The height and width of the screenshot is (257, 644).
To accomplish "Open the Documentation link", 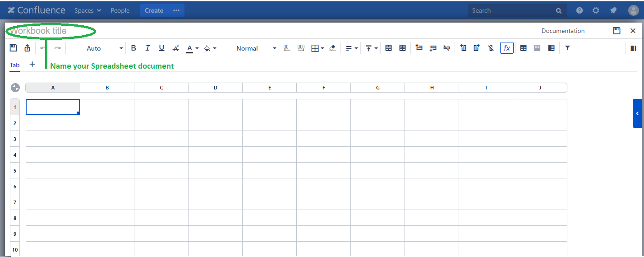I will click(x=563, y=31).
